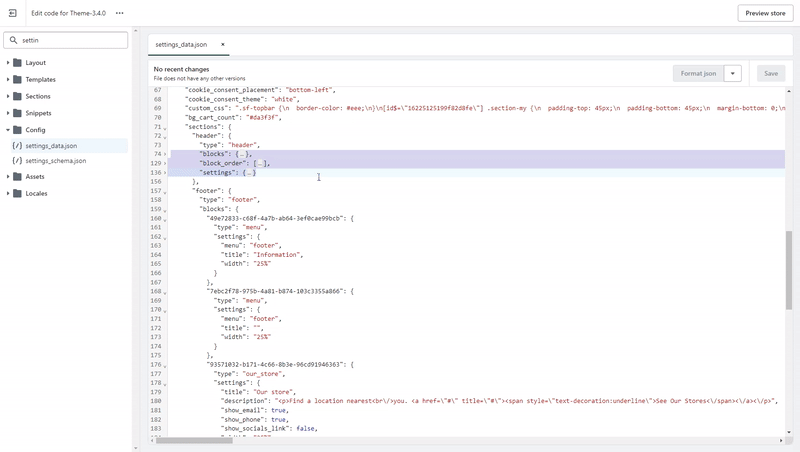The width and height of the screenshot is (800, 452).
Task: Fold the header block at line 72
Action: pos(165,136)
